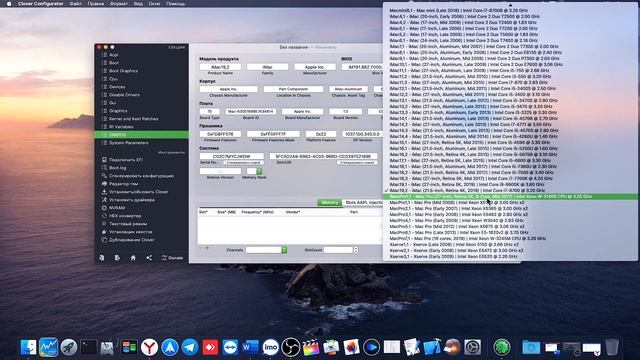Viewport: 640px width, 360px height.
Task: Open Kernel and Kext Patches section
Action: (x=133, y=119)
